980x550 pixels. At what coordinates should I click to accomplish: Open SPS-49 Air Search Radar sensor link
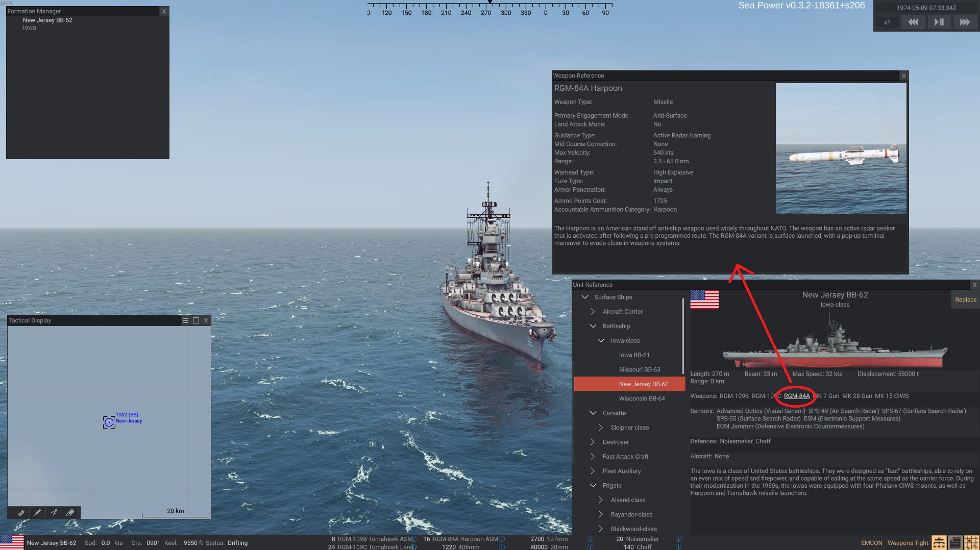(844, 411)
